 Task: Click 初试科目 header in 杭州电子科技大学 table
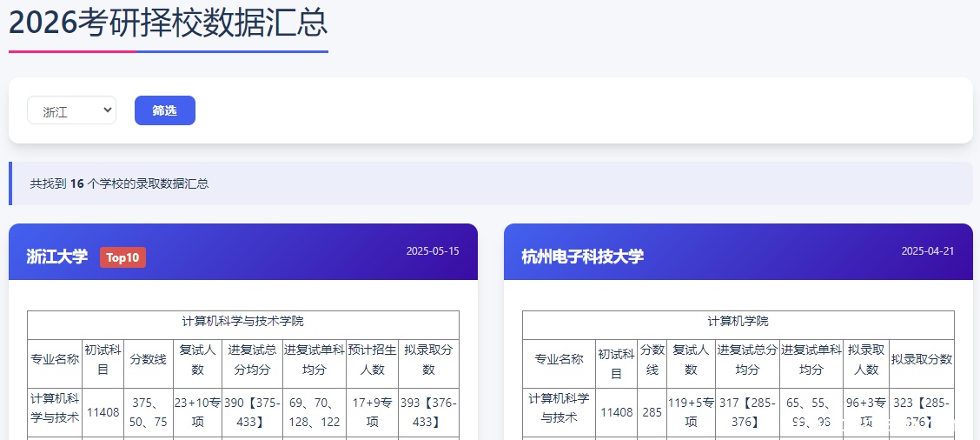pyautogui.click(x=616, y=363)
